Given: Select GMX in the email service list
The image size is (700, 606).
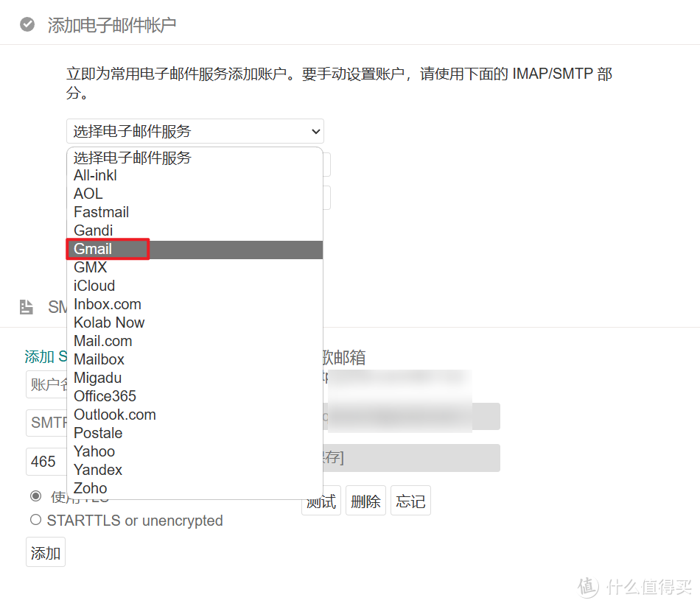Looking at the screenshot, I should click(195, 267).
